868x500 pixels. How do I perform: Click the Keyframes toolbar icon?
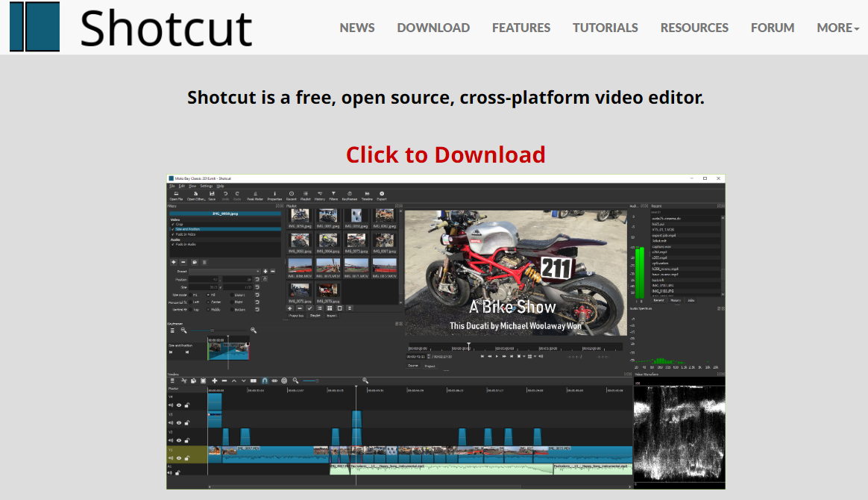tap(349, 196)
